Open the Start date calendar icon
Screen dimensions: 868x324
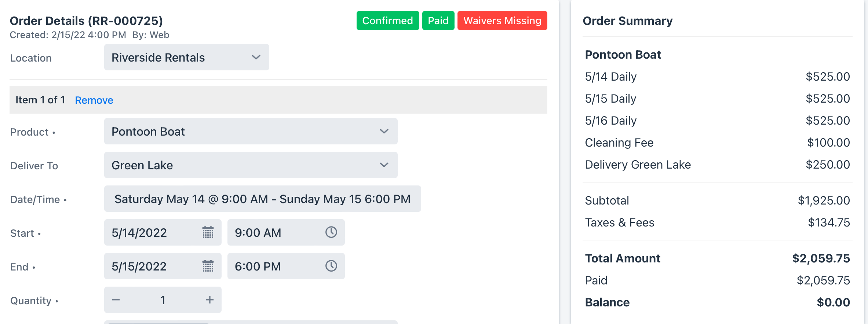click(208, 232)
